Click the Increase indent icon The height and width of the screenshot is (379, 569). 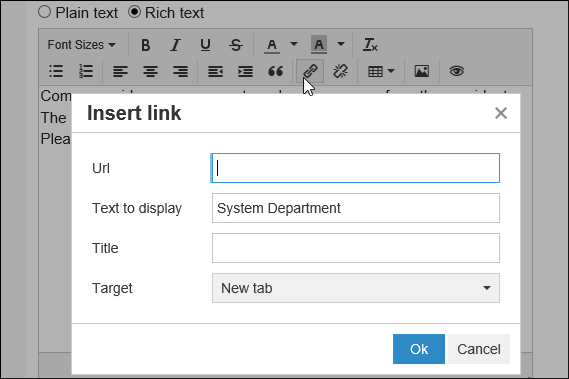click(x=245, y=71)
